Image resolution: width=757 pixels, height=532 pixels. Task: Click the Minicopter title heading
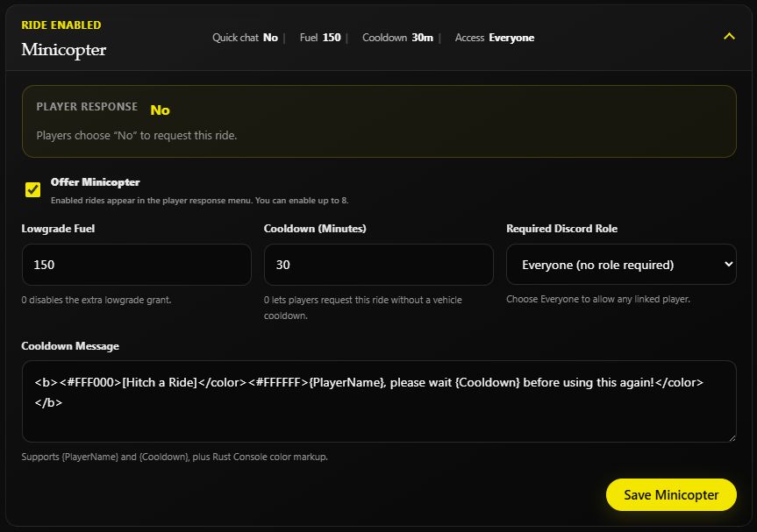click(64, 50)
